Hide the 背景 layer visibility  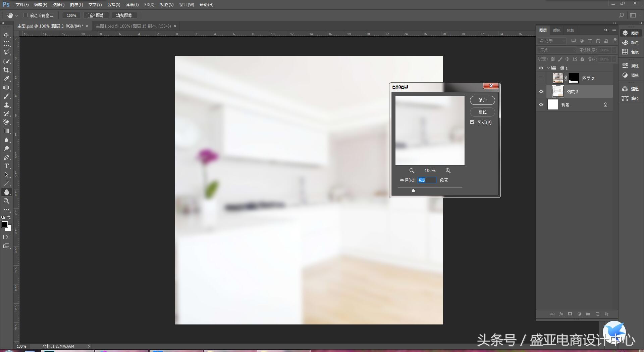coord(541,105)
